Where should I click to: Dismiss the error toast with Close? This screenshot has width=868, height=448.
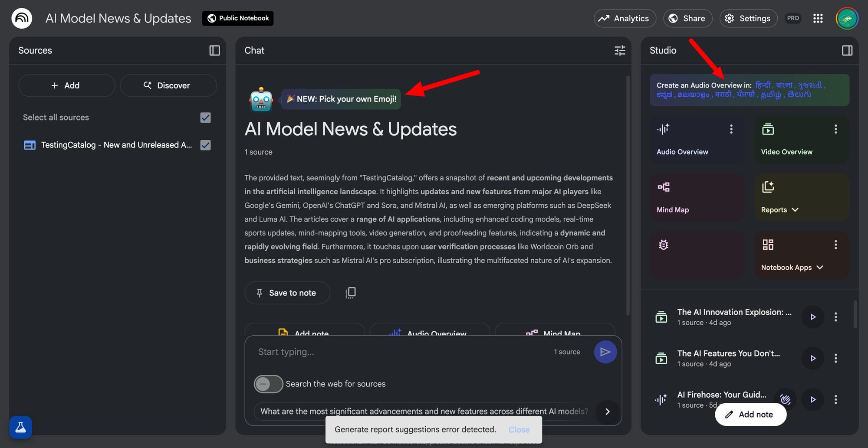[x=519, y=429]
